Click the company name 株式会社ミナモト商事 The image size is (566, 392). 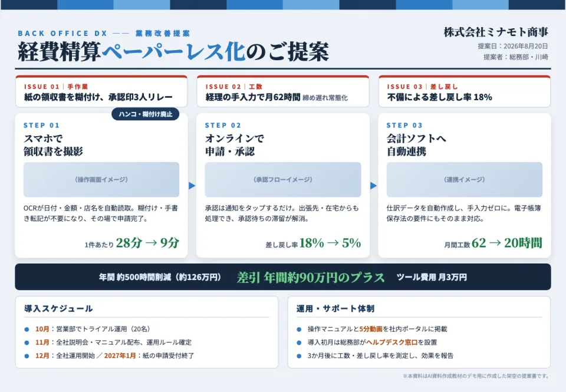[x=496, y=32]
